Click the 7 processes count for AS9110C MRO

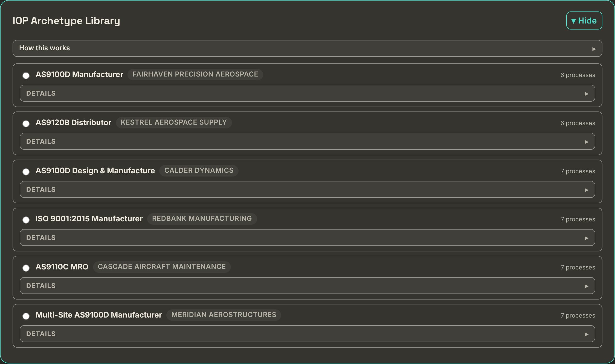point(578,267)
